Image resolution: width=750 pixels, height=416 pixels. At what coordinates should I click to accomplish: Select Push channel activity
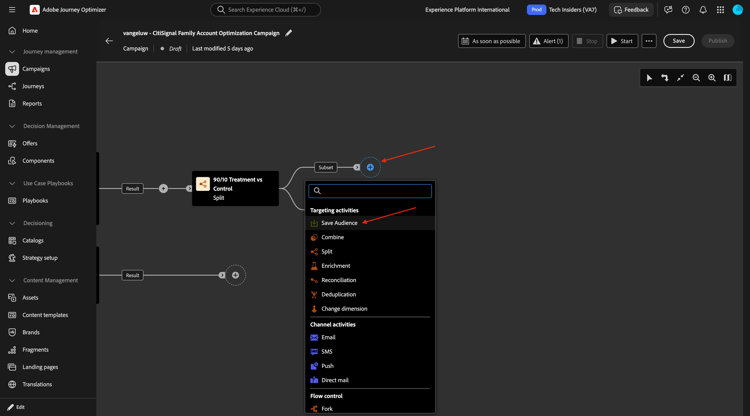point(370,366)
